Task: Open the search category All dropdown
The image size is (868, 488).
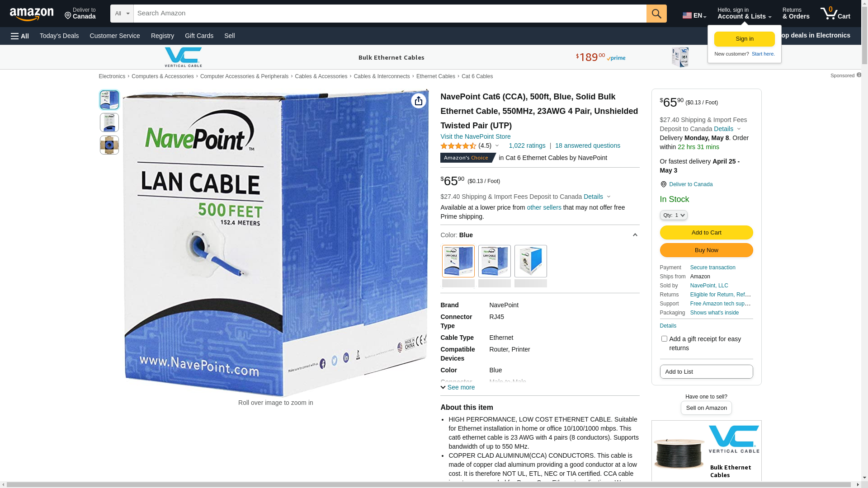Action: pos(122,14)
